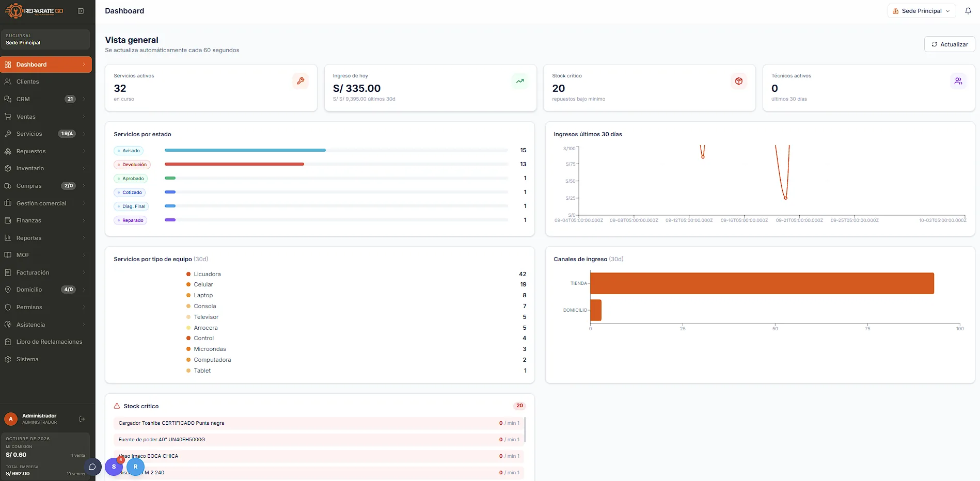Open the chat bubble floating icon
The width and height of the screenshot is (980, 481).
(92, 467)
